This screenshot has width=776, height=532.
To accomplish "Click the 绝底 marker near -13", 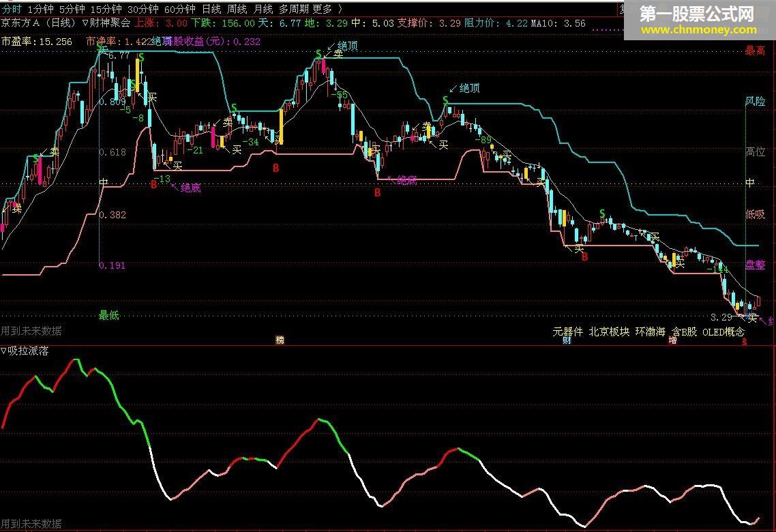I will click(190, 188).
